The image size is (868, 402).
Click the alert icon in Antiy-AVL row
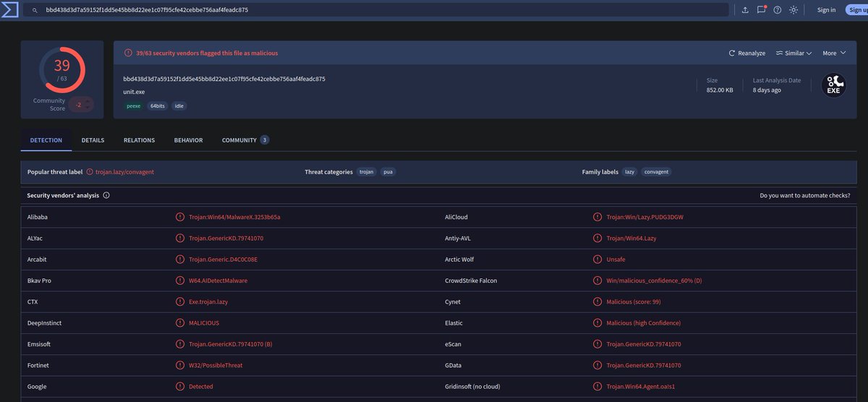pyautogui.click(x=597, y=238)
